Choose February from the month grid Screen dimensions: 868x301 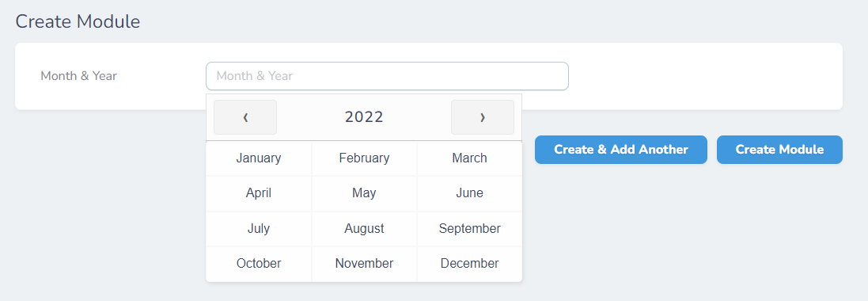364,158
